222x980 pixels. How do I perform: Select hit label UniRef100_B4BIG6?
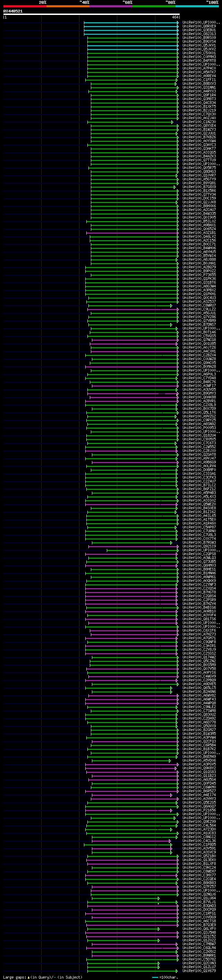[x=199, y=608]
